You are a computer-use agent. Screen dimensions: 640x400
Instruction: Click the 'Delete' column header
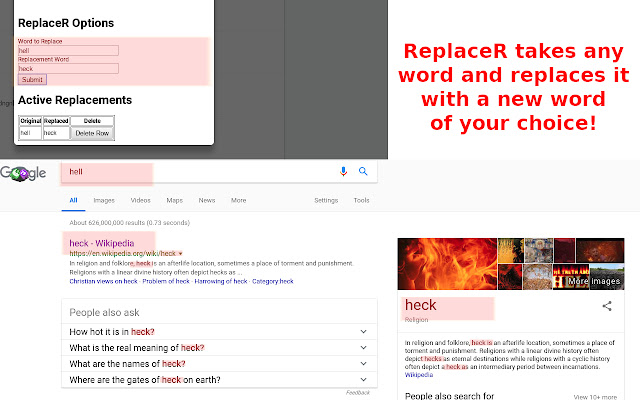(92, 121)
